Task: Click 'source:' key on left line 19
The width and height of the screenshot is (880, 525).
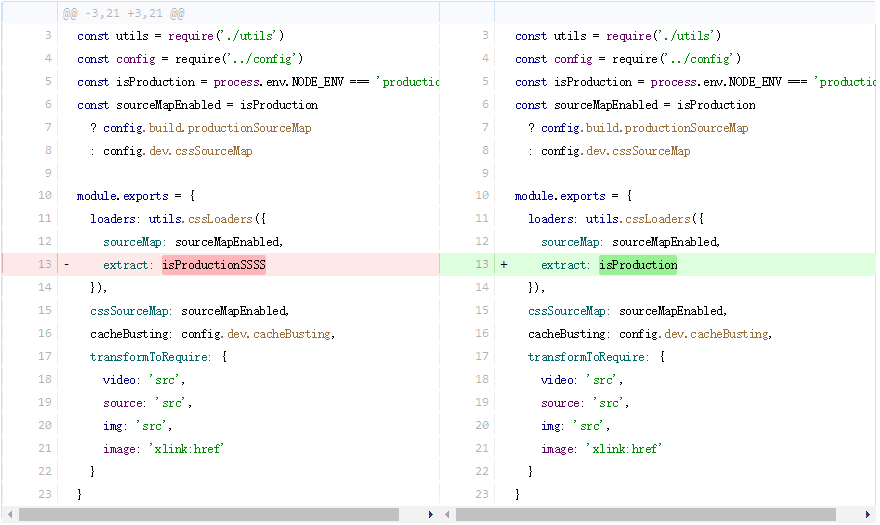Action: pos(125,403)
